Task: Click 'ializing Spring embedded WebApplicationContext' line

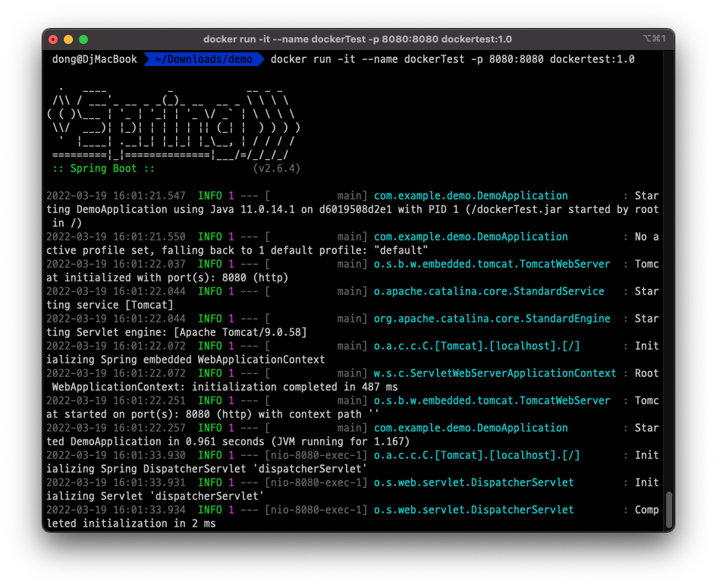Action: (186, 360)
